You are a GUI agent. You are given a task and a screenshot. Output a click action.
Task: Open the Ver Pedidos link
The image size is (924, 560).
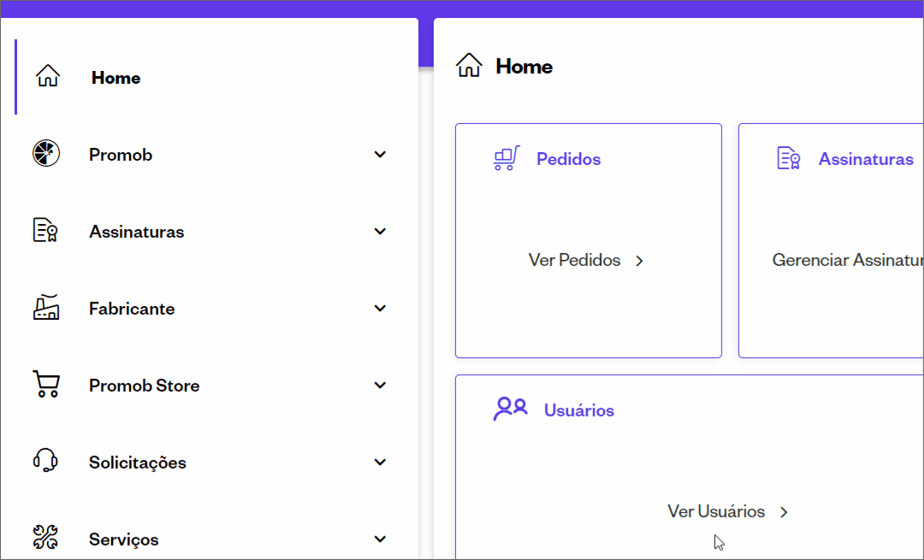click(586, 260)
